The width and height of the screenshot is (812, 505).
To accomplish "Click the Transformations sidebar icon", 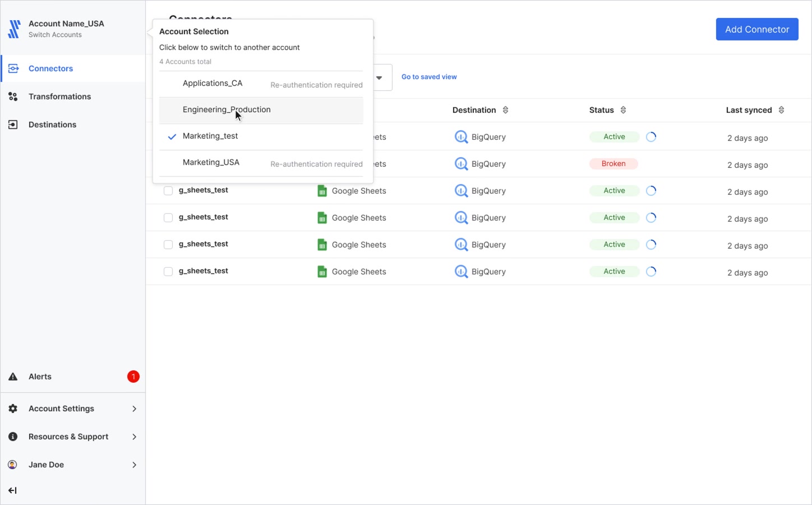I will coord(13,97).
